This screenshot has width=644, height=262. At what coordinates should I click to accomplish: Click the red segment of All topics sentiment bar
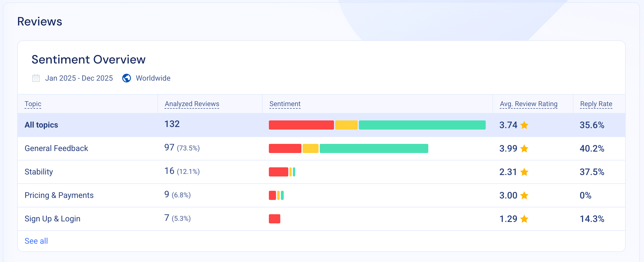[301, 125]
